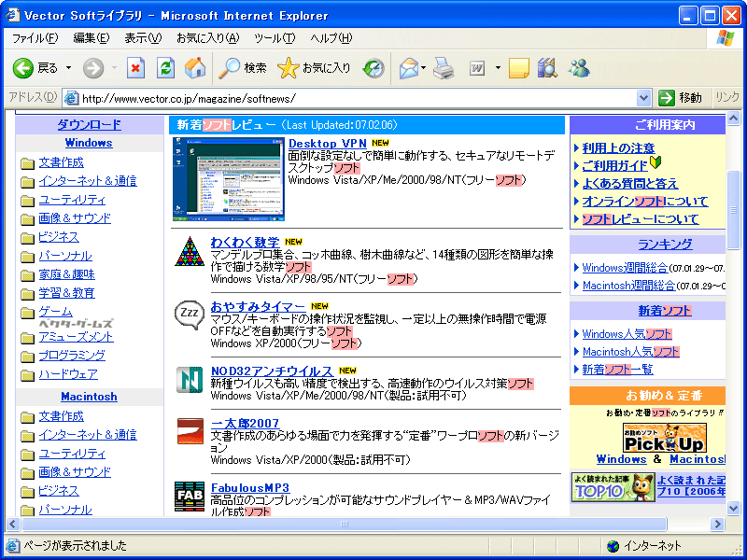The image size is (747, 560).
Task: Click the vertical scrollbar thumb
Action: [x=734, y=209]
